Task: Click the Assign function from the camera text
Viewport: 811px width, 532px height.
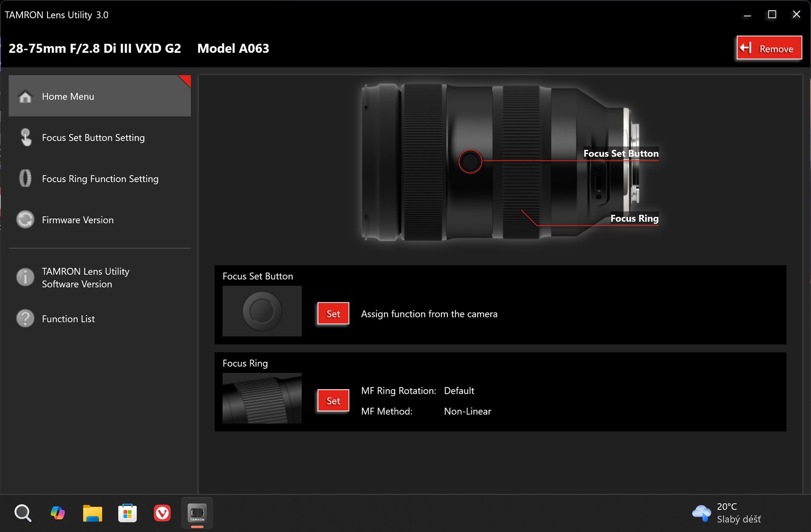Action: click(429, 314)
